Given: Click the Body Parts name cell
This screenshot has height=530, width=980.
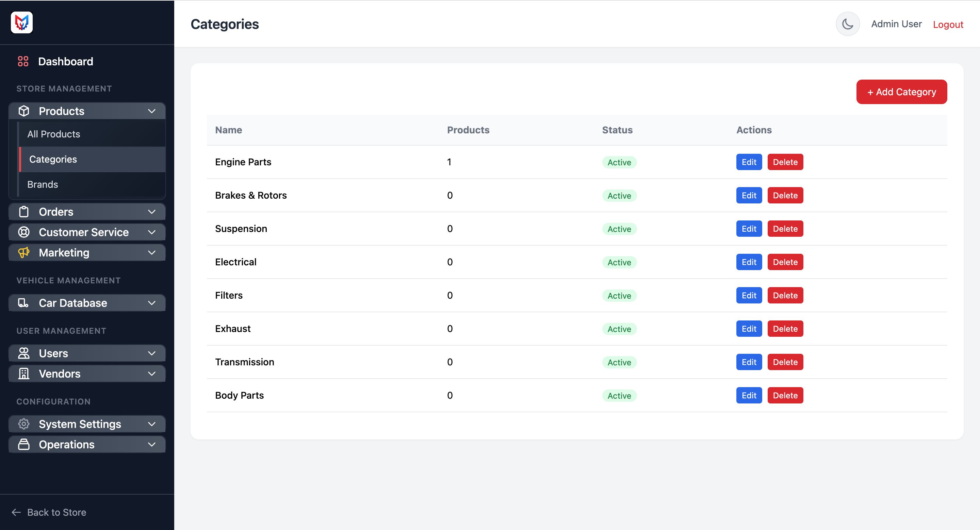Looking at the screenshot, I should [x=239, y=395].
